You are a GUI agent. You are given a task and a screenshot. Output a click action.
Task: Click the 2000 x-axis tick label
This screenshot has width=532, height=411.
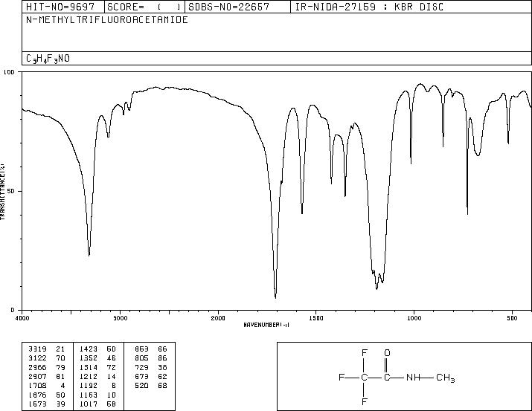pos(218,318)
